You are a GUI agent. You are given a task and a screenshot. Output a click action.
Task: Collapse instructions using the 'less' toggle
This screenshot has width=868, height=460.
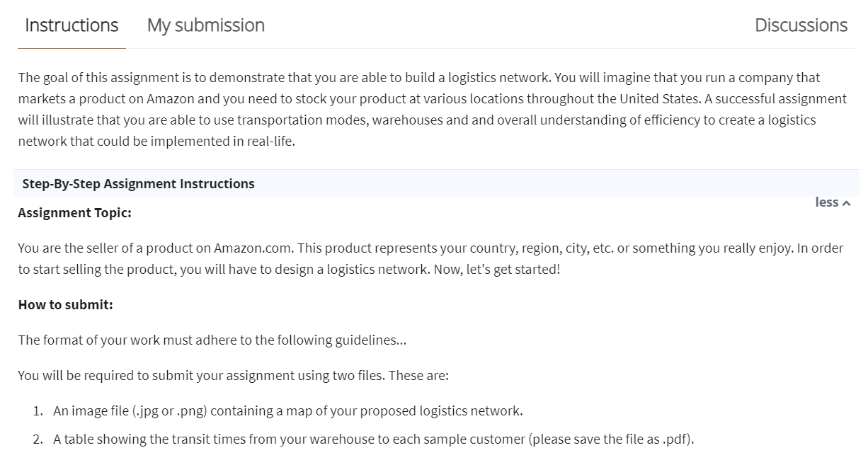point(833,202)
